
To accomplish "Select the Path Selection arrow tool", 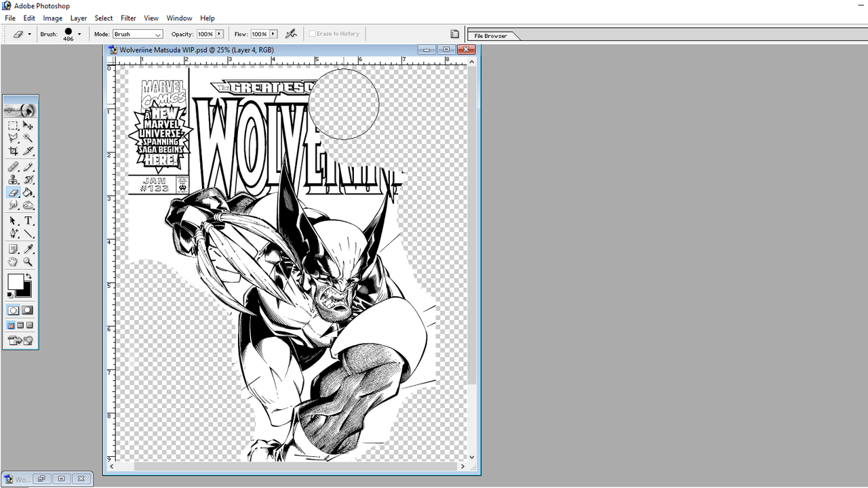I will 13,221.
